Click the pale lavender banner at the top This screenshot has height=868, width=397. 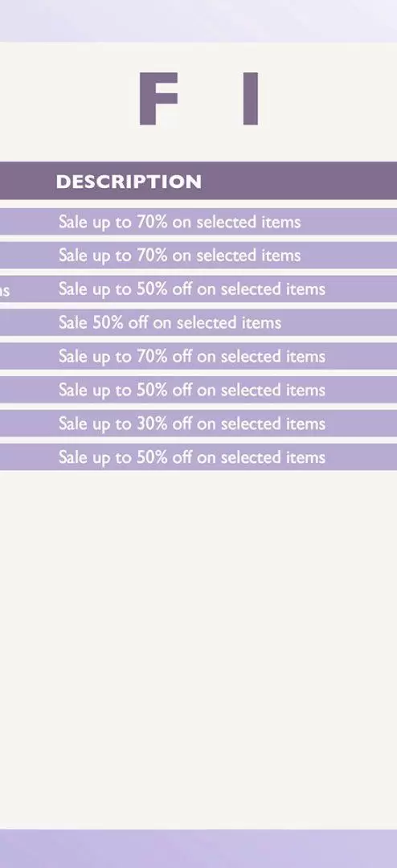pos(198,21)
